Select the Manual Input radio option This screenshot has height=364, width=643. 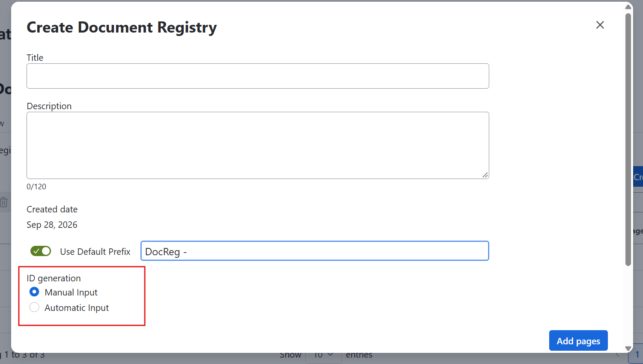[34, 292]
